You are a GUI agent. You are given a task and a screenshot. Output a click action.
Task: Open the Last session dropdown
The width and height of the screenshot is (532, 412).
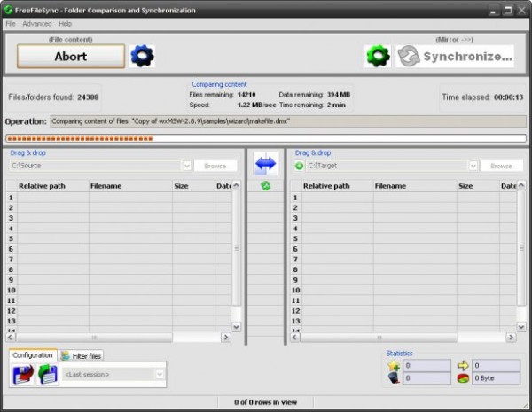(x=160, y=375)
